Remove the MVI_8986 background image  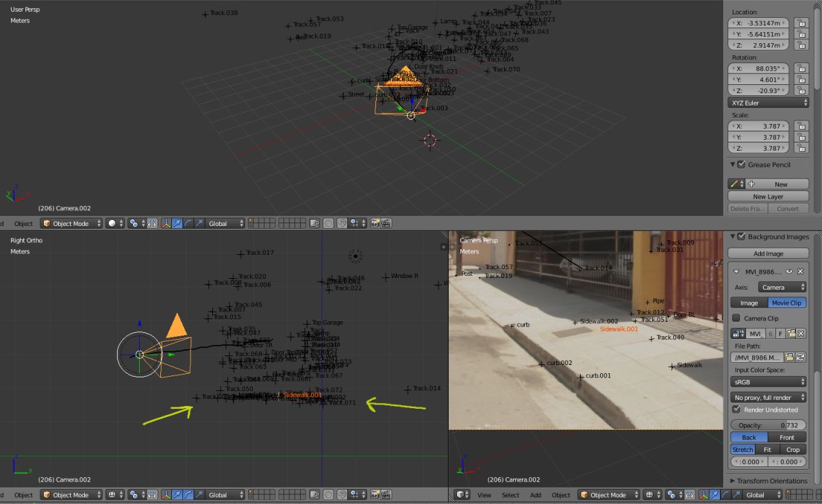800,272
